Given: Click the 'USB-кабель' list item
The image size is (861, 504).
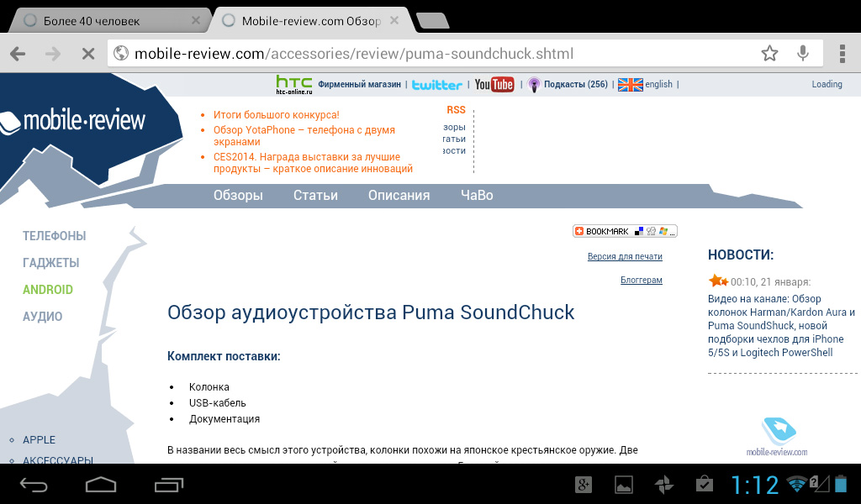Looking at the screenshot, I should (218, 403).
